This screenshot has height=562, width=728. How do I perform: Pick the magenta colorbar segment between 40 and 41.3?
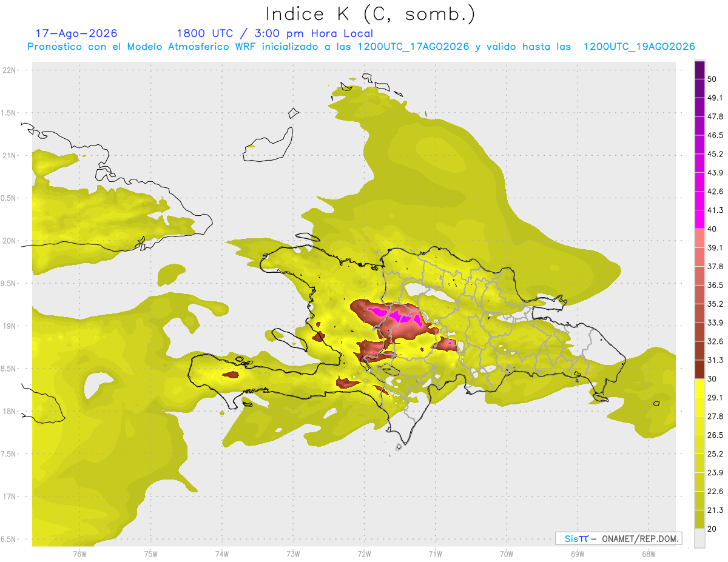tap(700, 219)
